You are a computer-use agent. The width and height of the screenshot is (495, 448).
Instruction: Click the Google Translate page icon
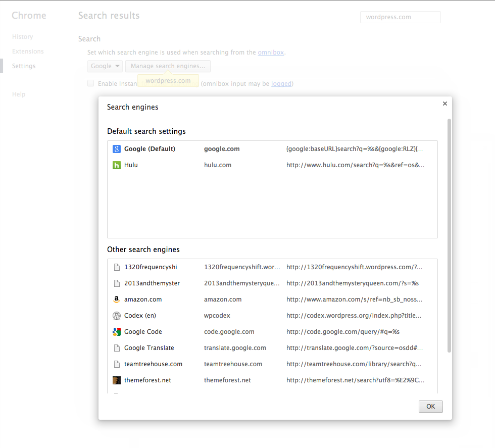click(117, 348)
